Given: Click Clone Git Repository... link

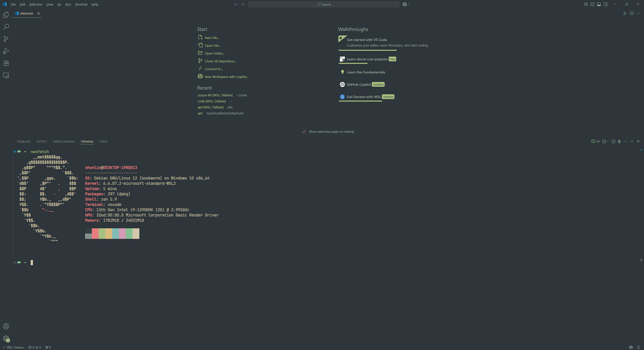Looking at the screenshot, I should coord(217,61).
